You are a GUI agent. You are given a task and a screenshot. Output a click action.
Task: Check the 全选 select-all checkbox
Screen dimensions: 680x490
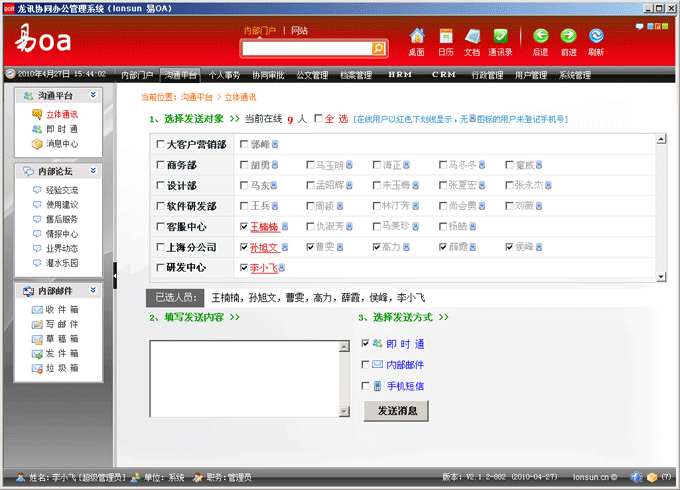(318, 118)
